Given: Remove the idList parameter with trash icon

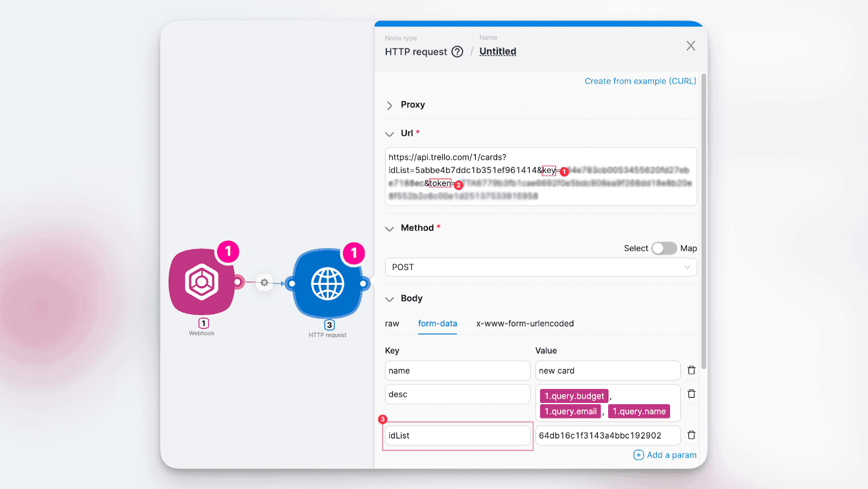Looking at the screenshot, I should [691, 435].
